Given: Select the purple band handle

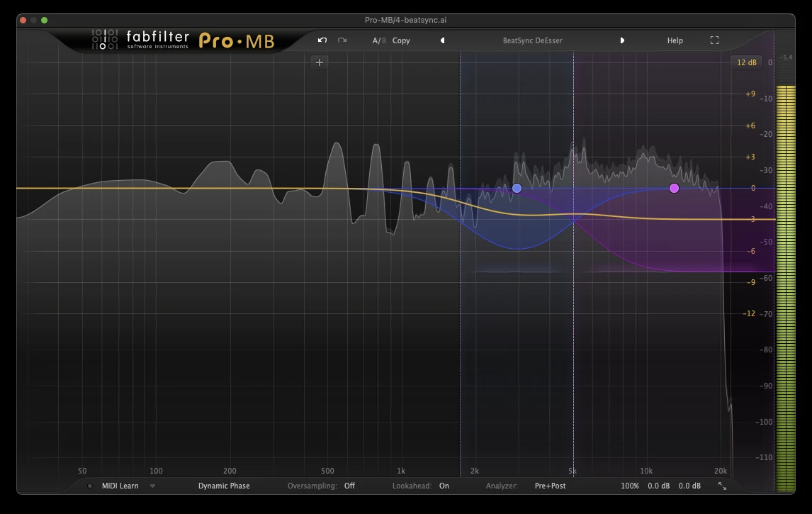Looking at the screenshot, I should click(674, 188).
